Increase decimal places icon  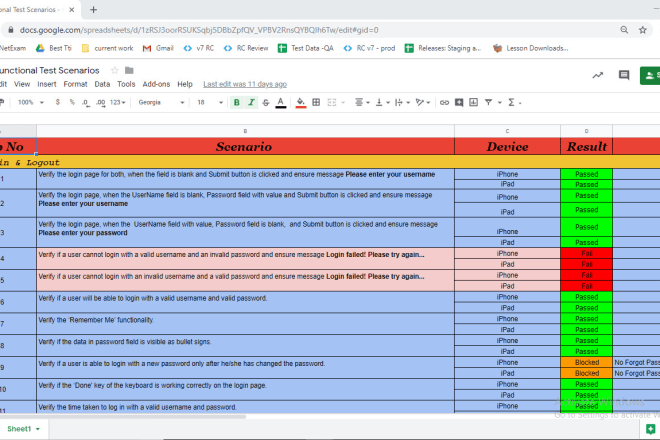click(x=101, y=102)
